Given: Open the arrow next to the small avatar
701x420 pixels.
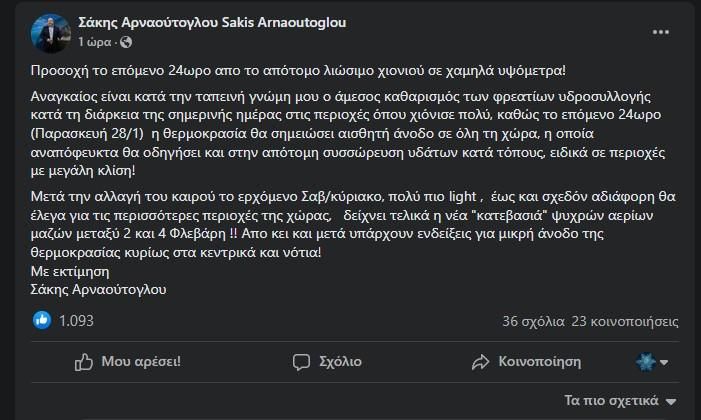Looking at the screenshot, I should (664, 362).
